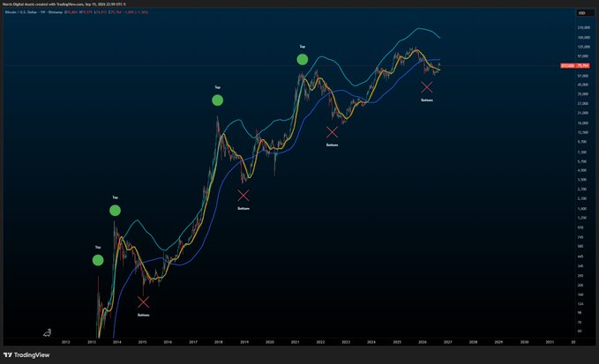Select the red X Bottom marker near 2022
The image size is (599, 364).
tap(332, 132)
